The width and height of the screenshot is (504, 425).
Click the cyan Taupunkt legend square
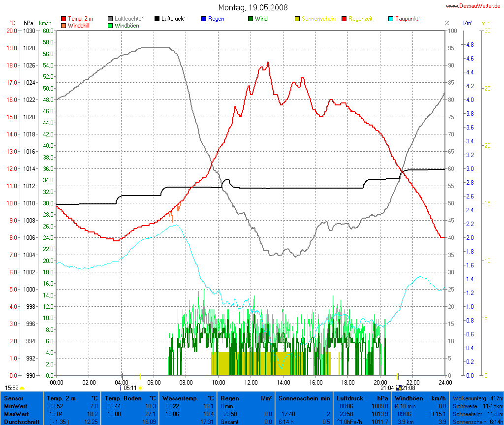coord(391,19)
